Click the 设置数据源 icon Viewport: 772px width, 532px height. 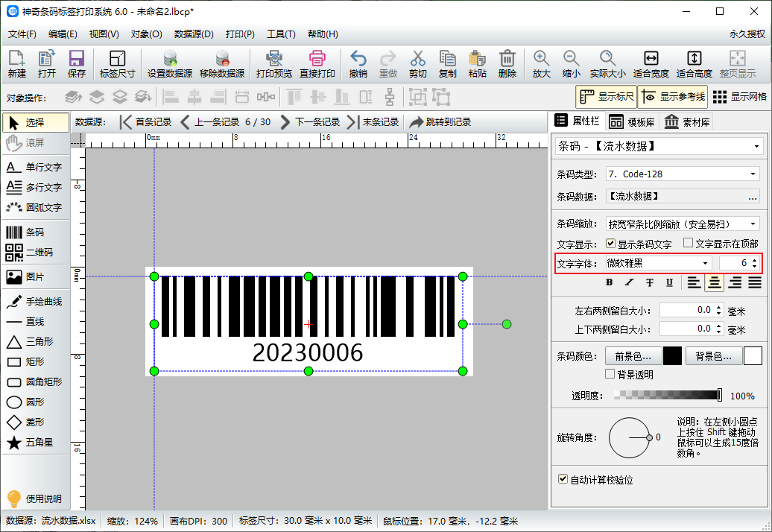click(x=170, y=64)
